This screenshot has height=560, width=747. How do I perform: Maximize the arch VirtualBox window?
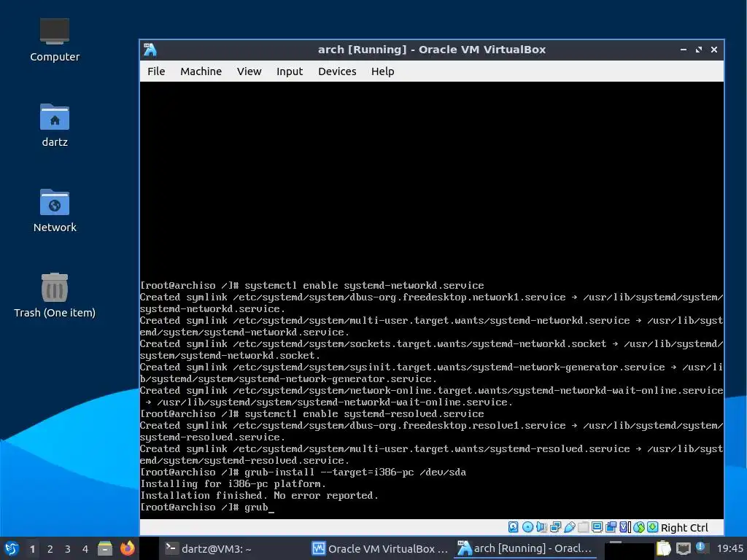(x=698, y=50)
